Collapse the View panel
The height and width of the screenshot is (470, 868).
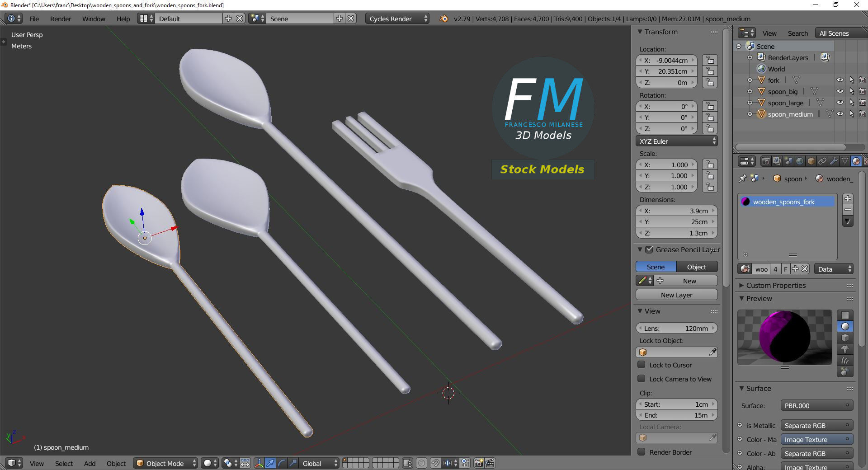(640, 311)
